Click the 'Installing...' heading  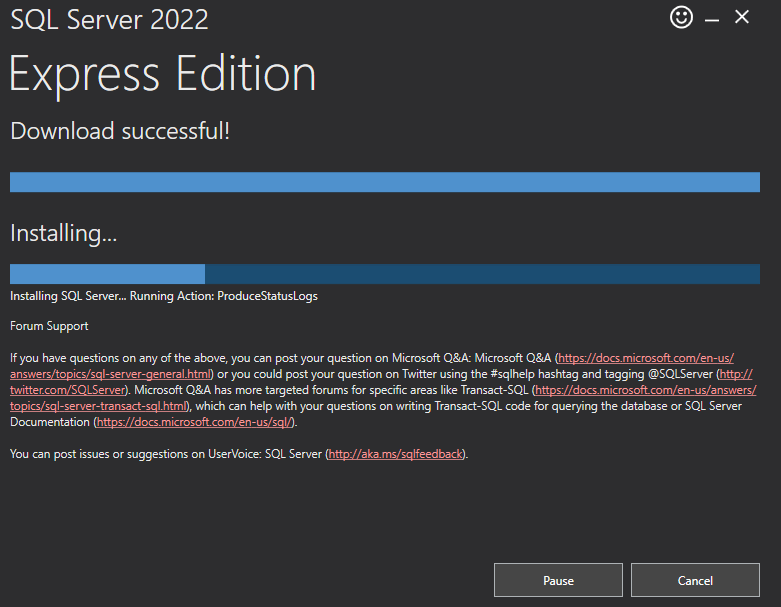coord(64,234)
